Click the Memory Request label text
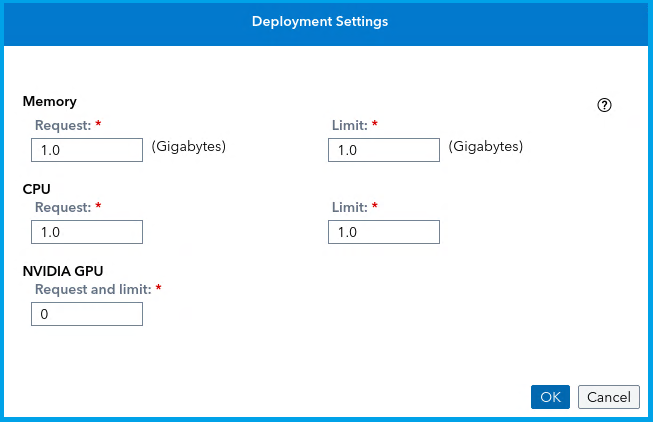Image resolution: width=653 pixels, height=422 pixels. 62,125
